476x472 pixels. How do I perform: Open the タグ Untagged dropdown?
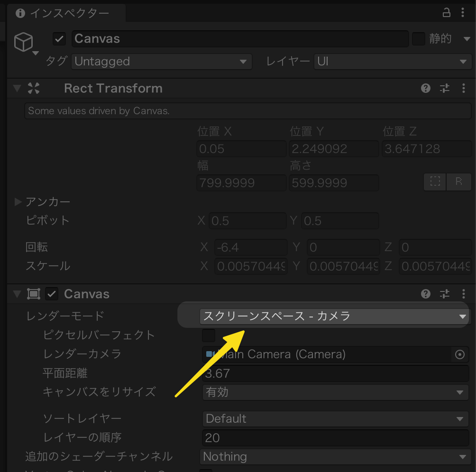(x=162, y=62)
